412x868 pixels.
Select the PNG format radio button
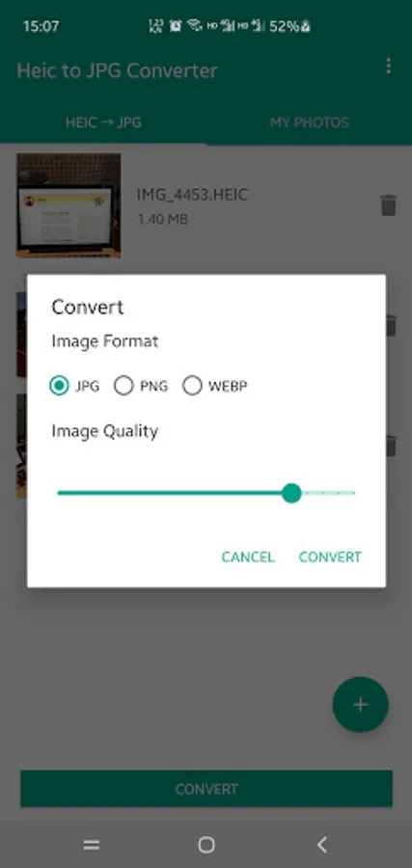(x=124, y=386)
